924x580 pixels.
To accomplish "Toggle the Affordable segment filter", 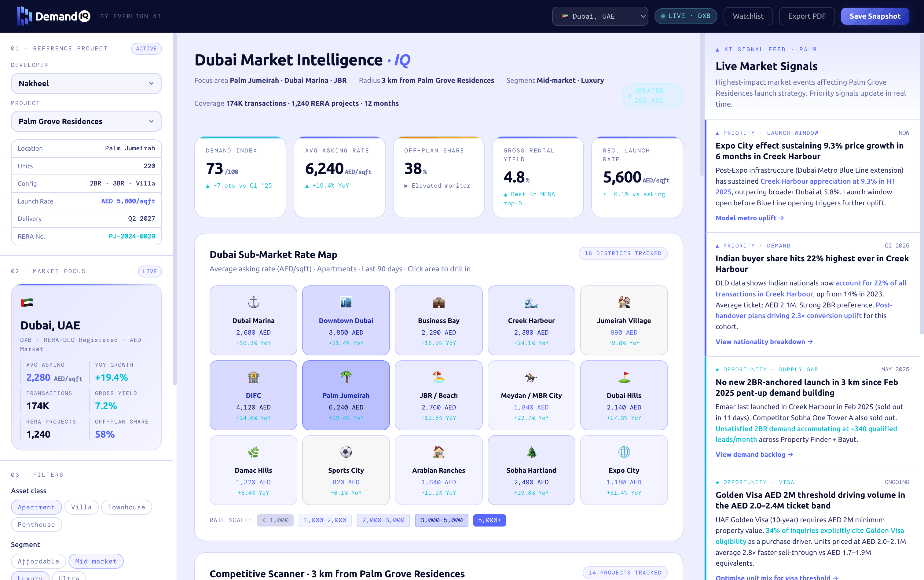I will tap(38, 561).
